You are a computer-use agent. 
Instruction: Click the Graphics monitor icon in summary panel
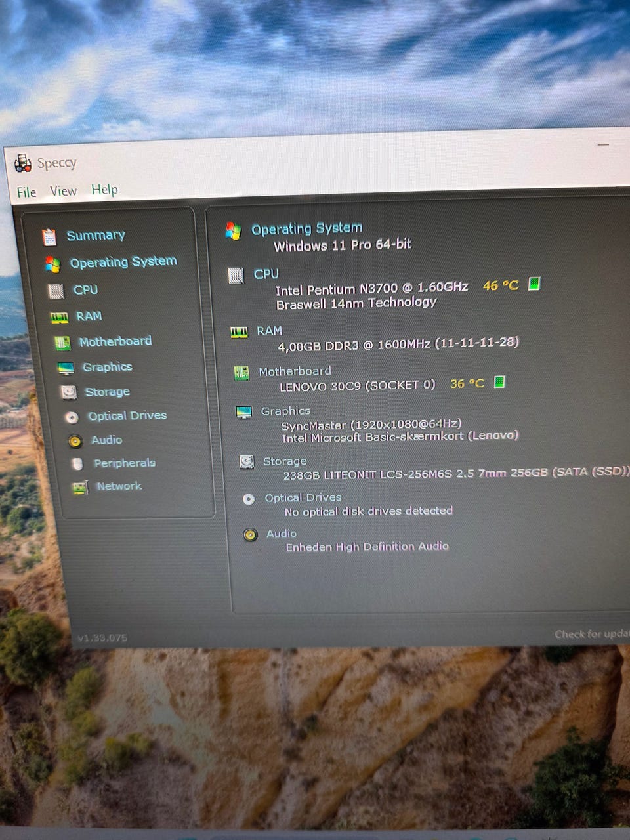pyautogui.click(x=243, y=413)
